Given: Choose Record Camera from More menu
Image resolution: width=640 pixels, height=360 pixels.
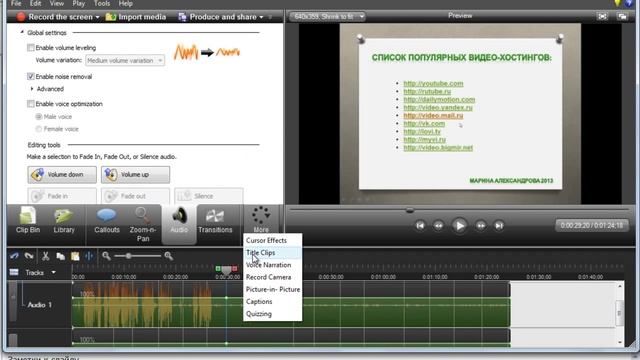Looking at the screenshot, I should click(x=273, y=277).
